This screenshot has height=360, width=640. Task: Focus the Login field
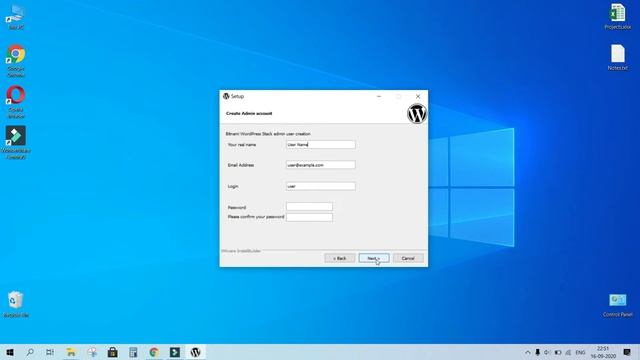[320, 186]
